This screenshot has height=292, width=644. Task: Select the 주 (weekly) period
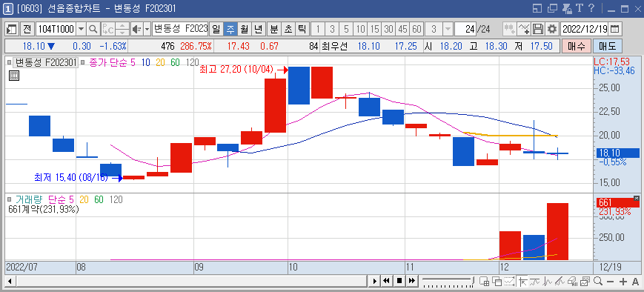pos(230,29)
